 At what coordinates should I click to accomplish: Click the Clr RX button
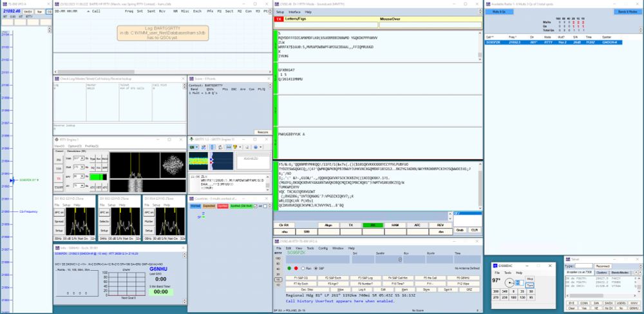(284, 225)
